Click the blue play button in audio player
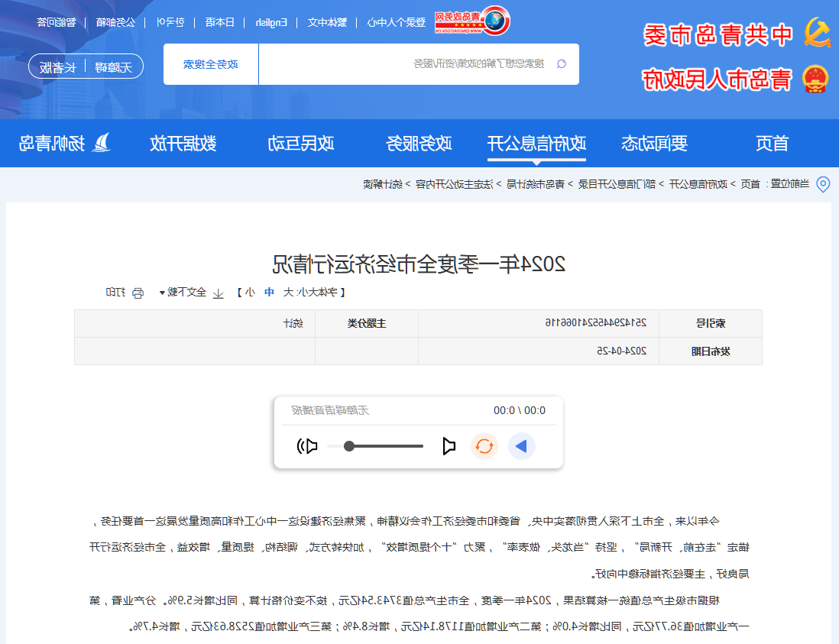Viewport: 839px width, 644px height. [x=521, y=446]
